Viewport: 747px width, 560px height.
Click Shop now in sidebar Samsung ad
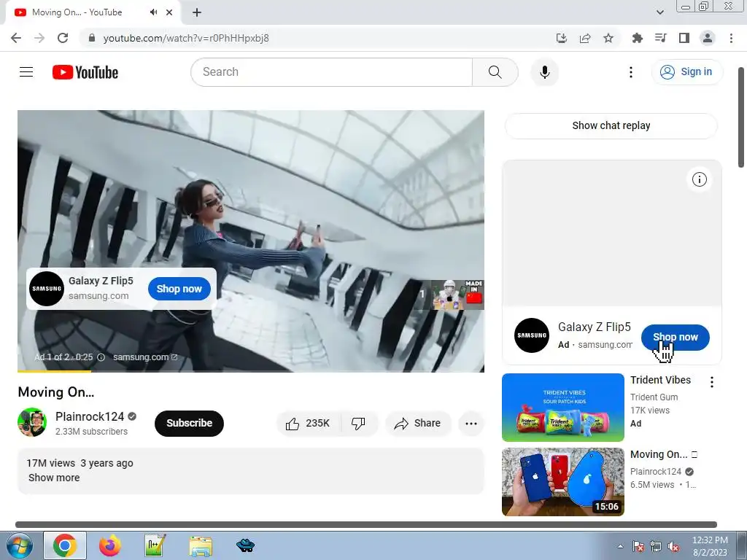pyautogui.click(x=675, y=337)
